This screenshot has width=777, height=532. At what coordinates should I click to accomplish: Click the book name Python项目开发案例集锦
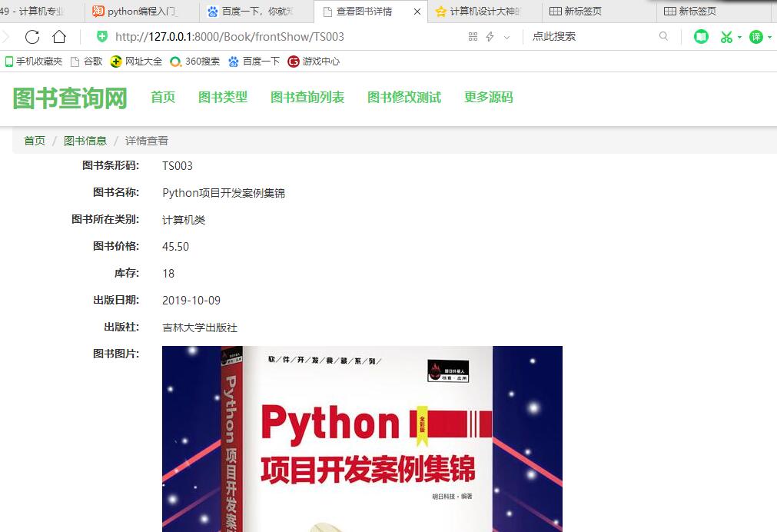(x=224, y=193)
